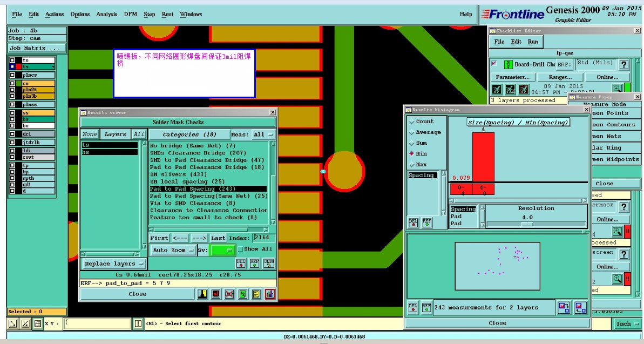Click the yellow notes icon in Results viewer
The image size is (644, 344).
256,294
